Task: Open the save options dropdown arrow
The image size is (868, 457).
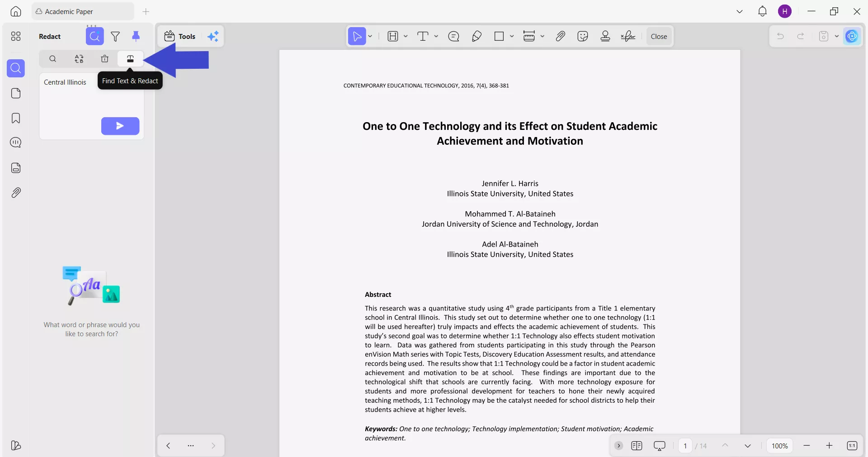Action: click(x=837, y=36)
